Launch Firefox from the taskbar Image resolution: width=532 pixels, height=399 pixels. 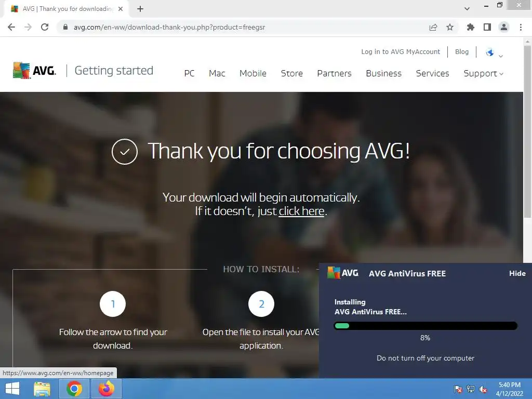pos(106,389)
